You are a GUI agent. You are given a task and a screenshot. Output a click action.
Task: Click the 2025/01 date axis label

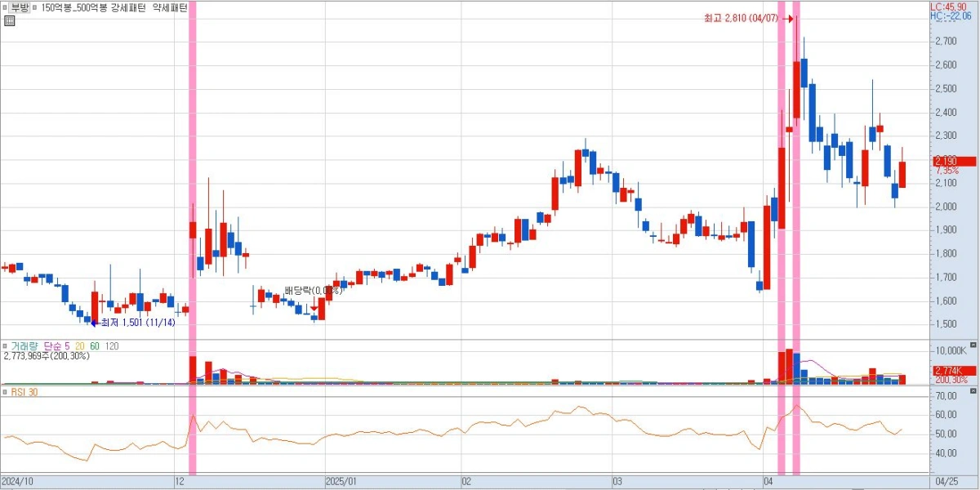tap(341, 482)
